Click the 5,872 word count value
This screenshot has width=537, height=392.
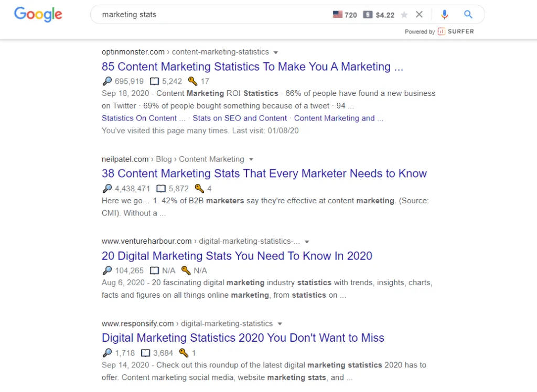point(178,189)
